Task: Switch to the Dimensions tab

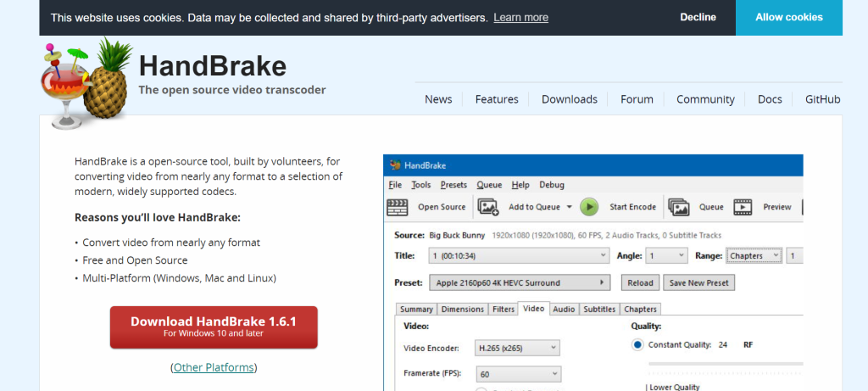Action: pos(463,309)
